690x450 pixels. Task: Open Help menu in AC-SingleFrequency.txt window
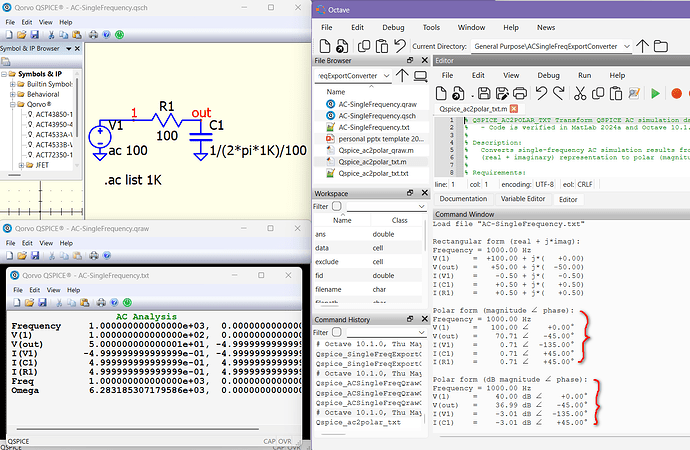click(73, 290)
